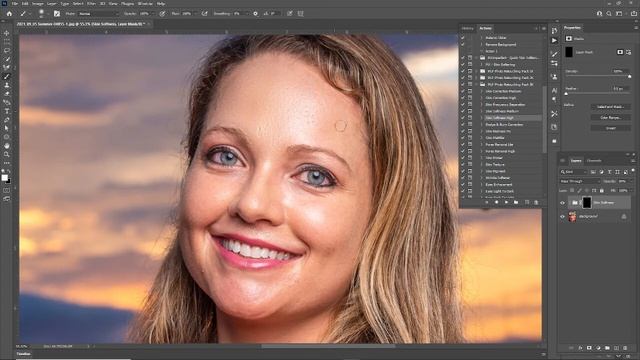Open the Character panel icon in the collapsed dock
Screen dimensions: 640x360
(x=554, y=90)
